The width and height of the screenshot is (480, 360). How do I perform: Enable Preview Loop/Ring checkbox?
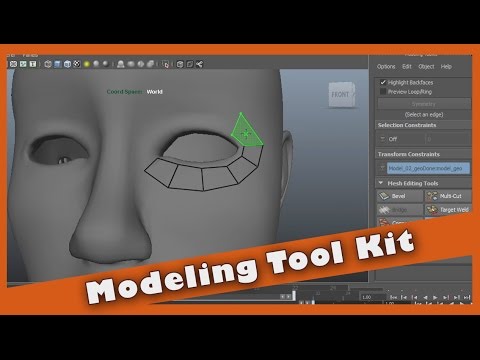point(383,91)
